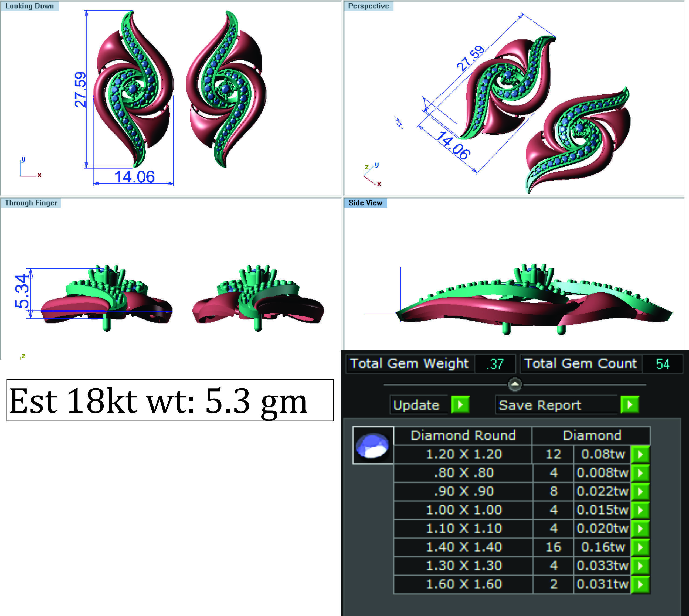Click the 0.020tw weight cell
689x616 pixels.
[602, 529]
